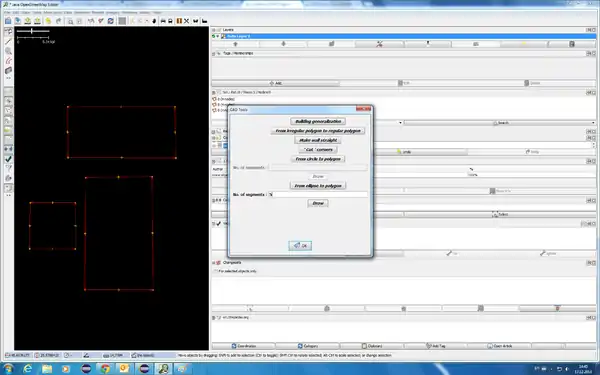This screenshot has width=600, height=375.
Task: Click the upload data toolbar icon
Action: point(38,21)
